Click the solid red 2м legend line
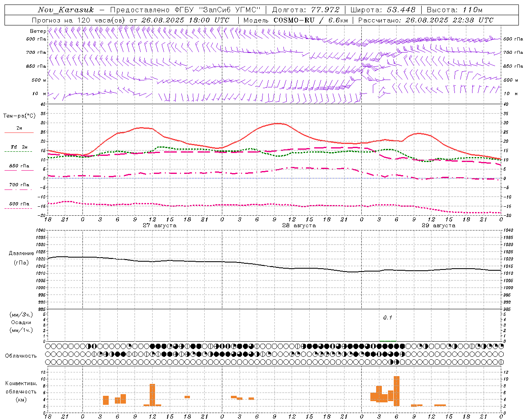 point(19,133)
